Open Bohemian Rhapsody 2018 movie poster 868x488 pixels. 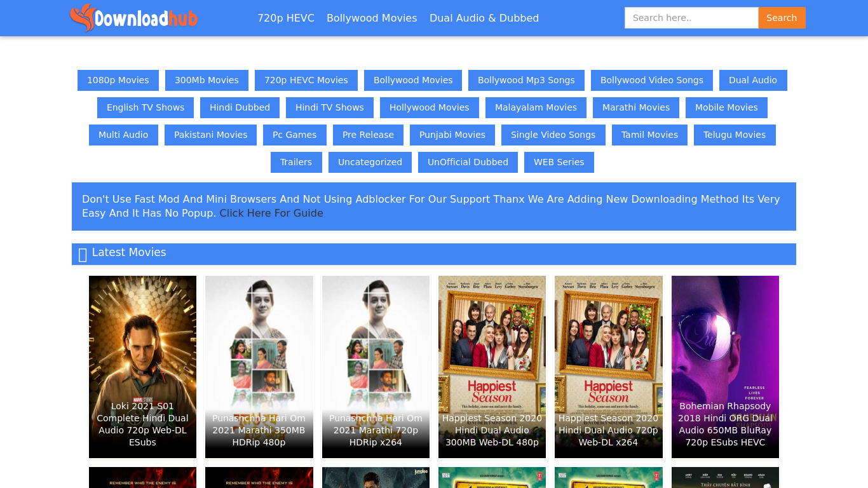pos(725,367)
